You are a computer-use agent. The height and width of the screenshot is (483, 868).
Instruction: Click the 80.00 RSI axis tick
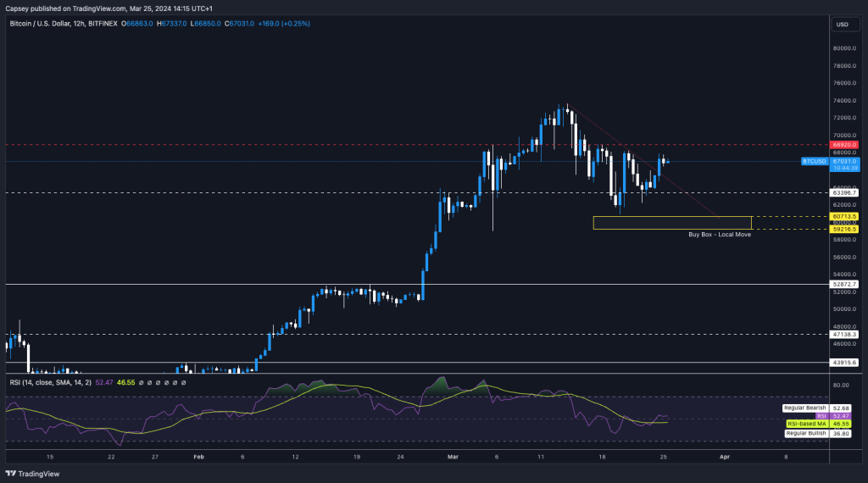pyautogui.click(x=841, y=385)
